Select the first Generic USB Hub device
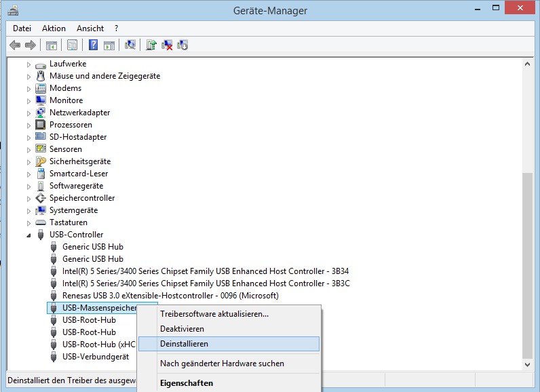 (92, 247)
